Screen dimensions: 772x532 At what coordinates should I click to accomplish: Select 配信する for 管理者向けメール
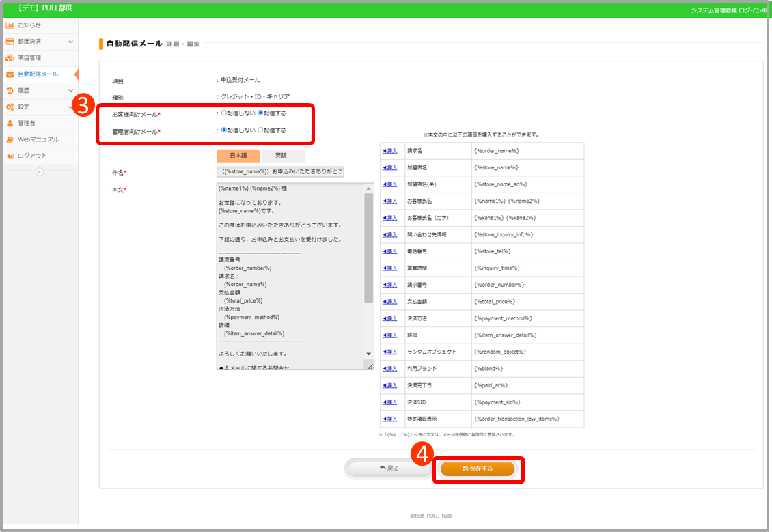pos(260,130)
